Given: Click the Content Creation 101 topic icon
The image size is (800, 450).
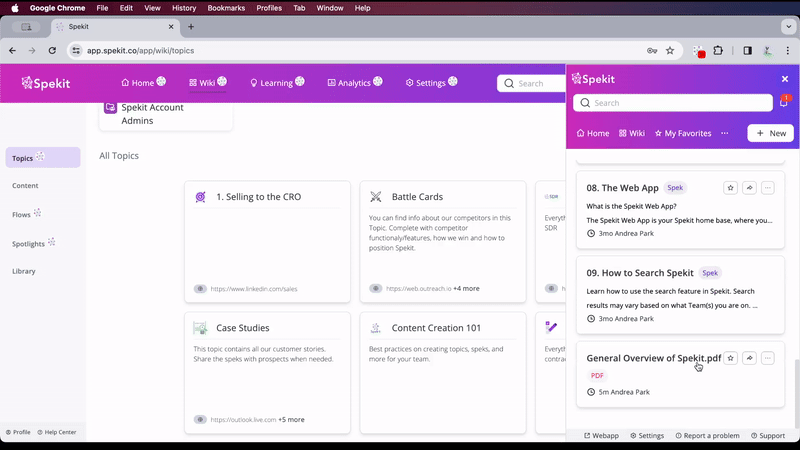Looking at the screenshot, I should tap(376, 328).
